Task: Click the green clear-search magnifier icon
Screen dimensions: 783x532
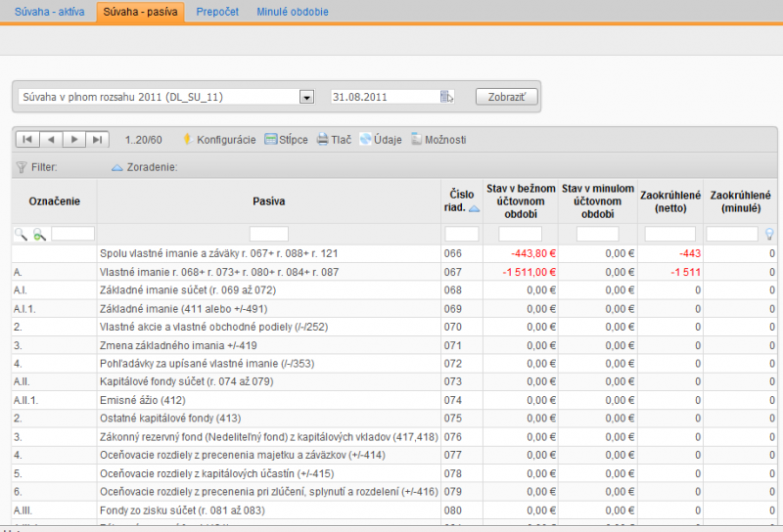Action: click(39, 234)
